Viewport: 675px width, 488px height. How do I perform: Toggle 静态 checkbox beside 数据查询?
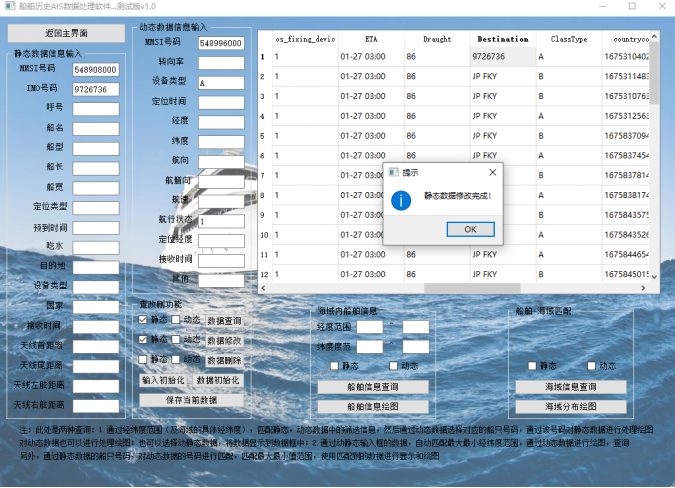144,320
